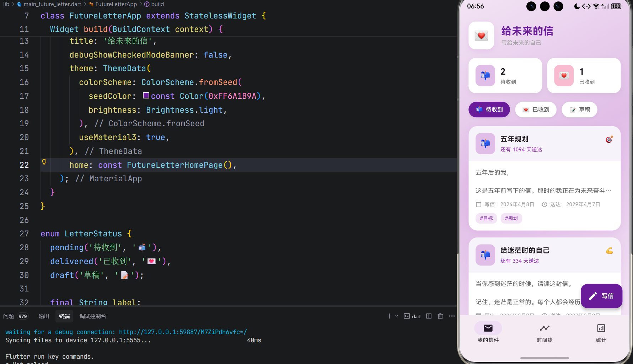The image size is (633, 364).
Task: Click the build method breadcrumb
Action: 157,4
